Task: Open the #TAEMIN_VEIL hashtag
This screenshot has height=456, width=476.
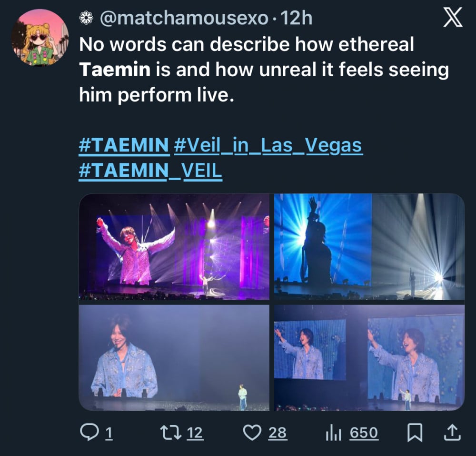Action: click(x=150, y=171)
